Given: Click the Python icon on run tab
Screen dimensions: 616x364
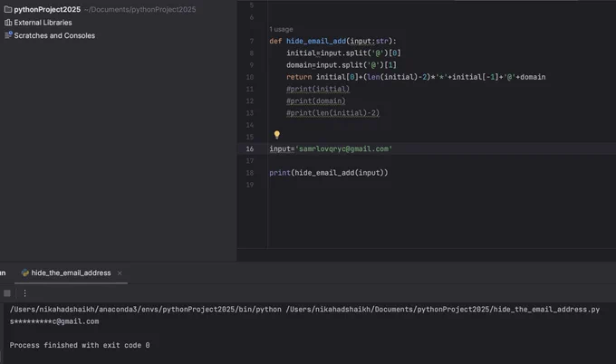Looking at the screenshot, I should 25,273.
